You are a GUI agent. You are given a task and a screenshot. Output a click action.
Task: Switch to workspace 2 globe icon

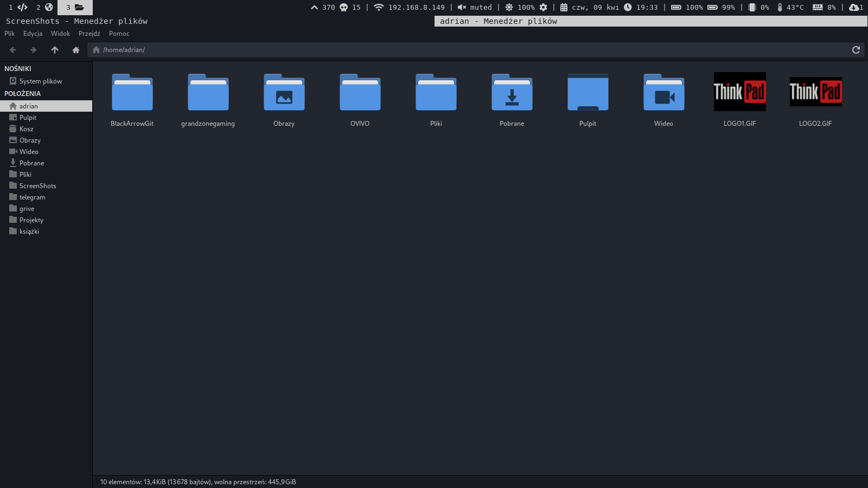click(x=49, y=7)
